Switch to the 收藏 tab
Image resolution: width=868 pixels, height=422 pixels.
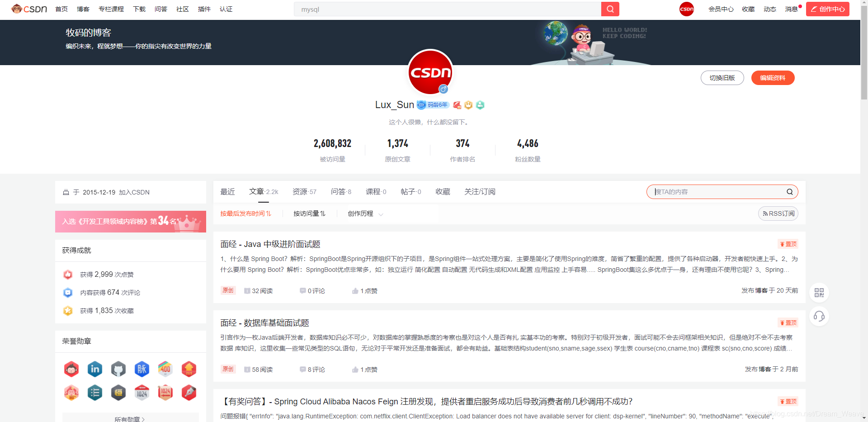[443, 192]
